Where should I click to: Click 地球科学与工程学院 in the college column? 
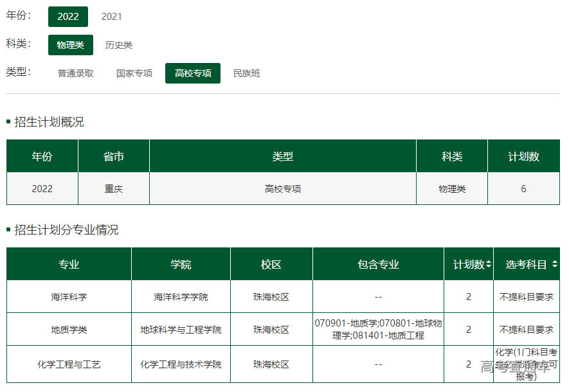181,330
